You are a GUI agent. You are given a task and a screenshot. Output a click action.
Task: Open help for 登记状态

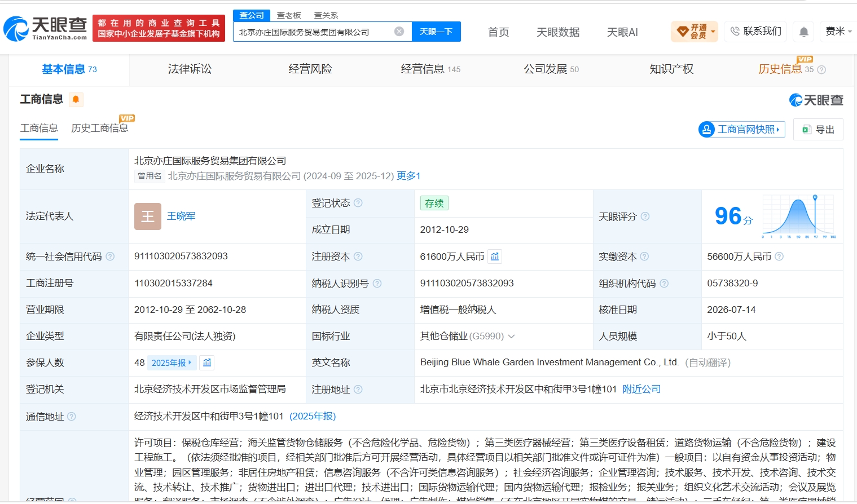[x=358, y=203]
